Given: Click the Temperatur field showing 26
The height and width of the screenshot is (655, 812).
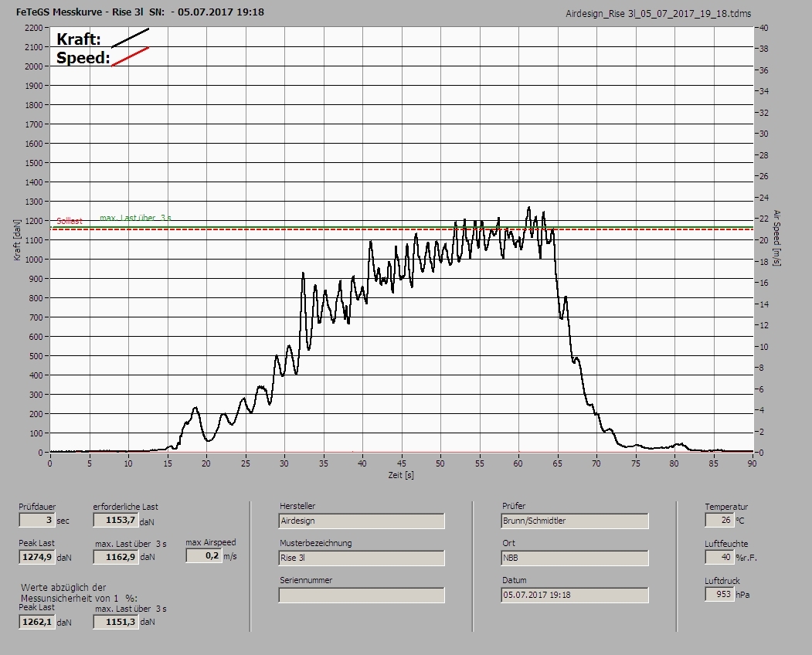Looking at the screenshot, I should (x=719, y=520).
